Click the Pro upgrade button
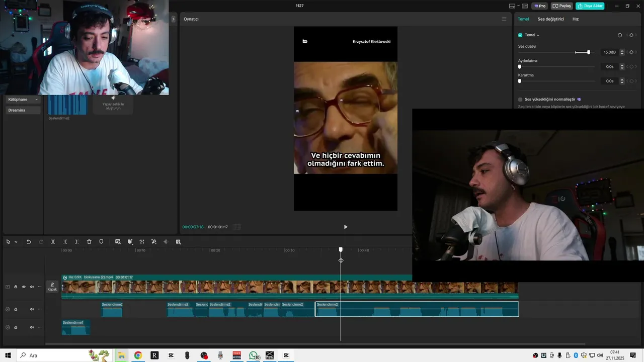 tap(540, 6)
